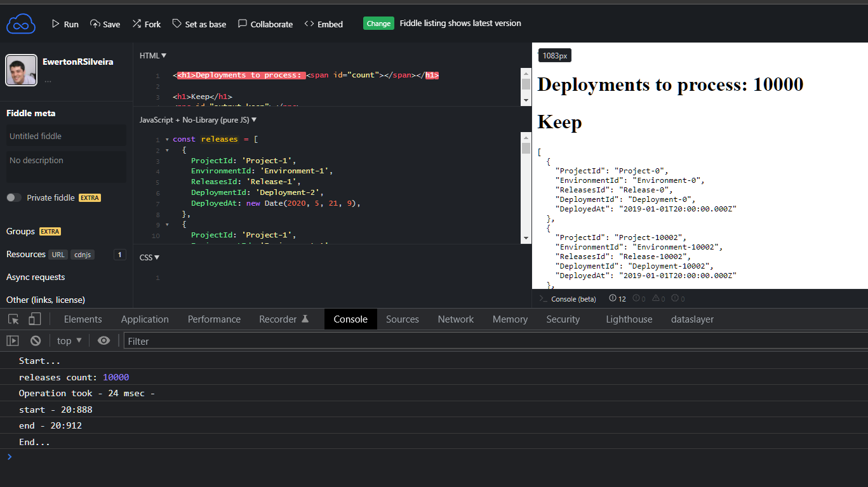The width and height of the screenshot is (868, 487).
Task: Clear the console
Action: (x=36, y=341)
